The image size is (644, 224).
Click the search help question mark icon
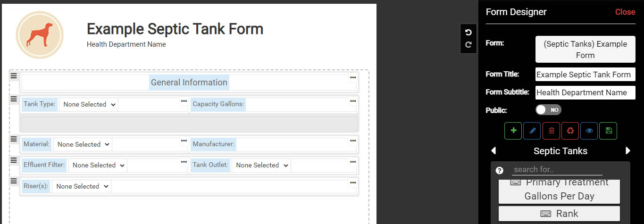tap(500, 170)
